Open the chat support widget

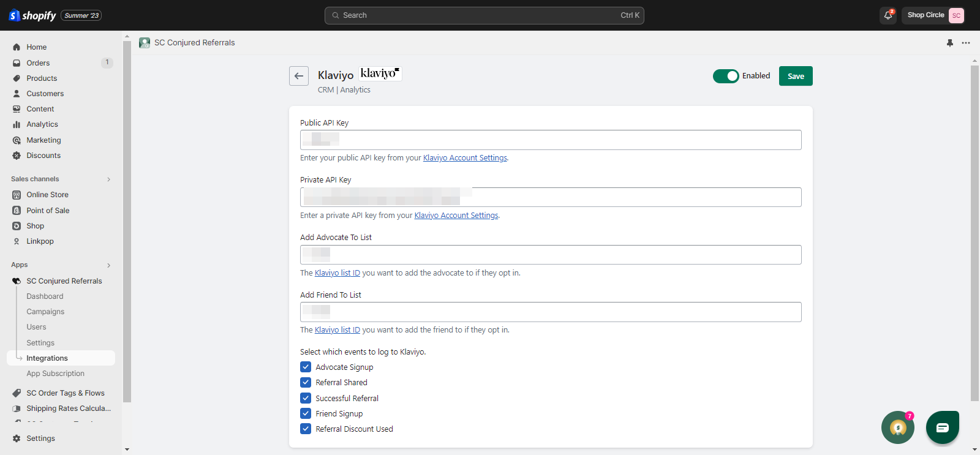pyautogui.click(x=943, y=427)
